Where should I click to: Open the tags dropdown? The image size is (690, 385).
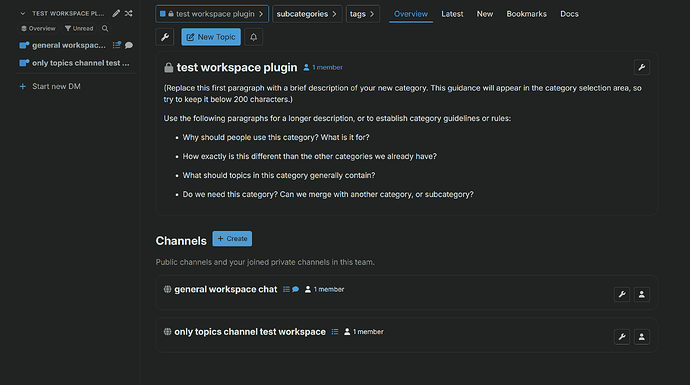[363, 14]
